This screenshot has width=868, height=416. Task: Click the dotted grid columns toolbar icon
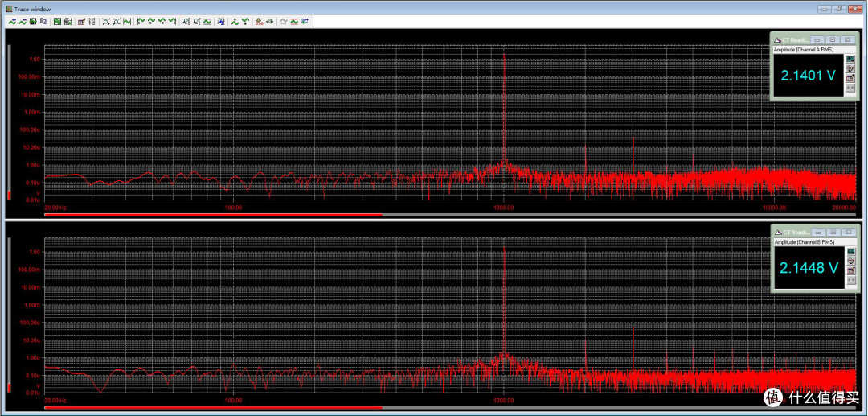click(92, 22)
